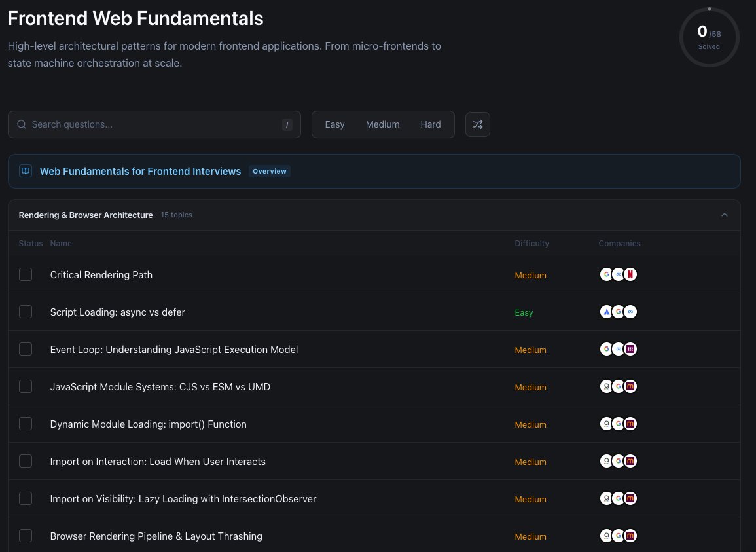Click the green Easy difficulty label in table
Viewport: 756px width, 552px height.
click(524, 313)
